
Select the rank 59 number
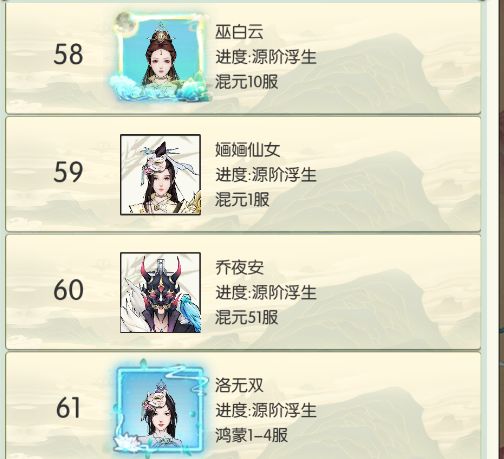(68, 172)
